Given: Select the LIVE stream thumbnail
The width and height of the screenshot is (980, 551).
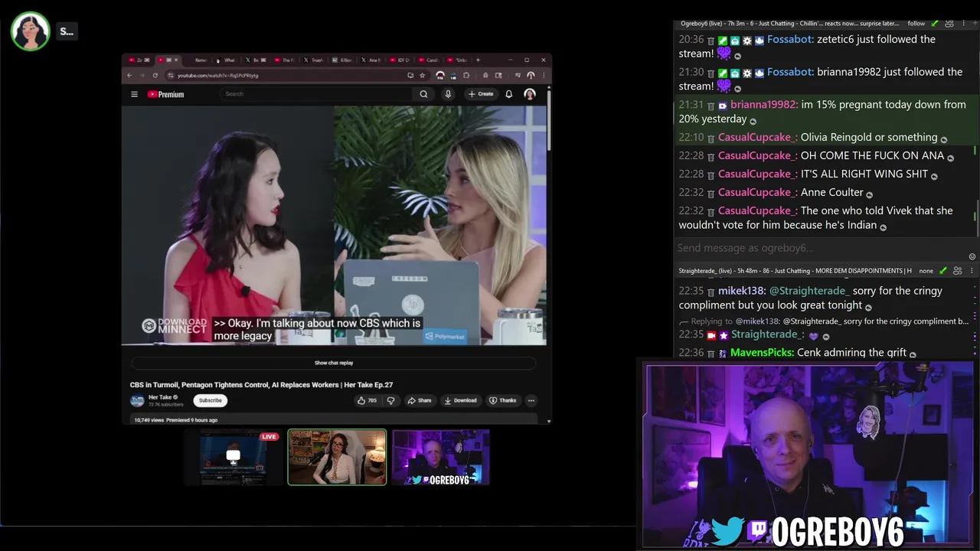Looking at the screenshot, I should coord(233,457).
